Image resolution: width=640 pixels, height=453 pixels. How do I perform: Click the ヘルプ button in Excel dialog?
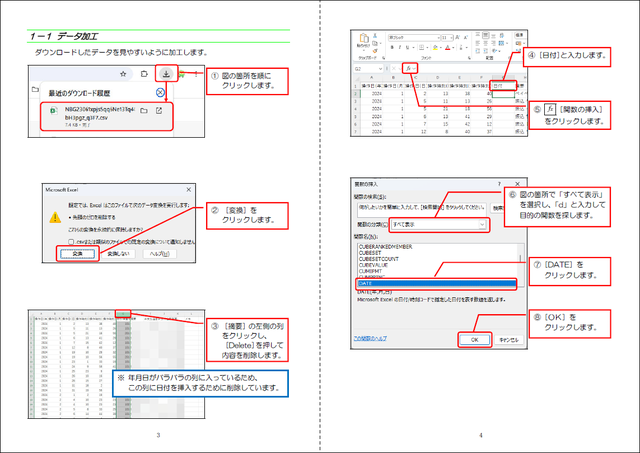[160, 254]
